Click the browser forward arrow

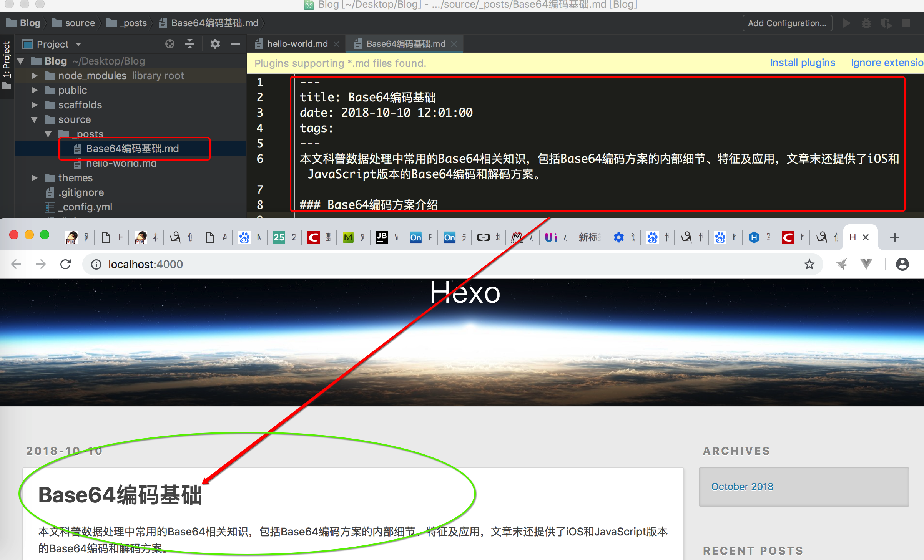(x=41, y=264)
